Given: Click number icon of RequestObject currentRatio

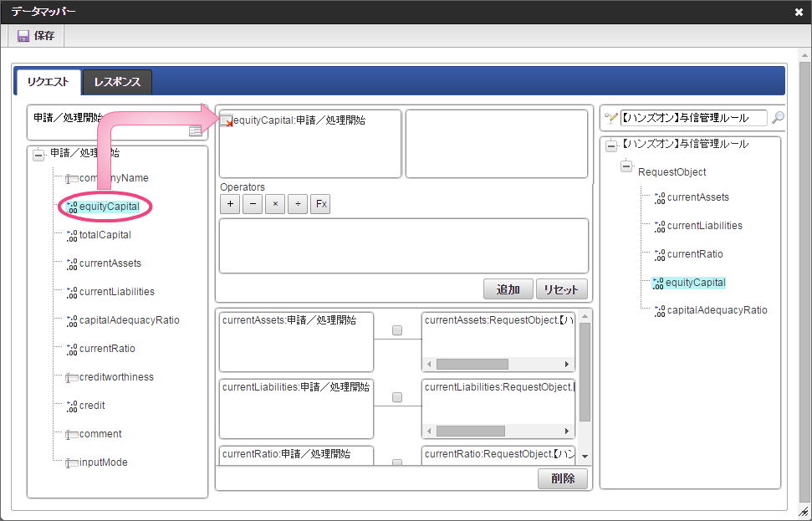Looking at the screenshot, I should 660,255.
